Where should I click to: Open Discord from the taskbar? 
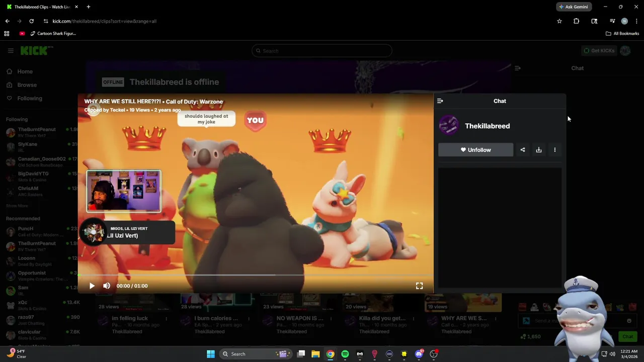pos(419,354)
